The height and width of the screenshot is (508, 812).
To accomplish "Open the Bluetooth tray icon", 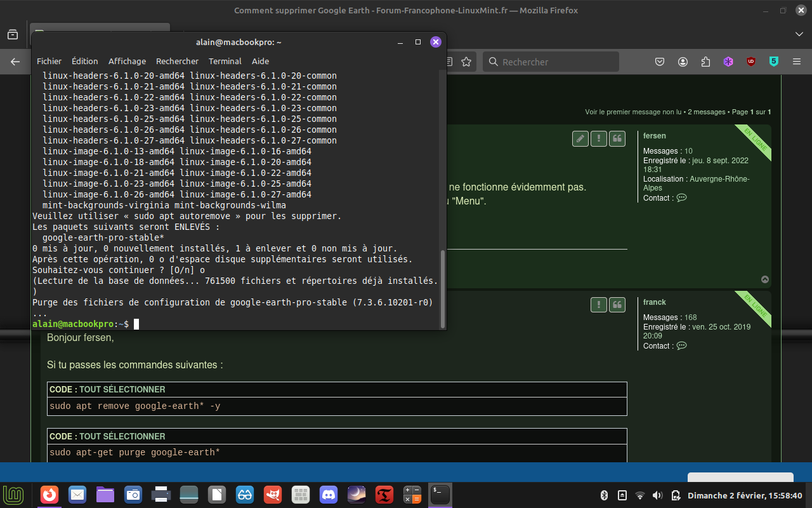I will [x=605, y=495].
